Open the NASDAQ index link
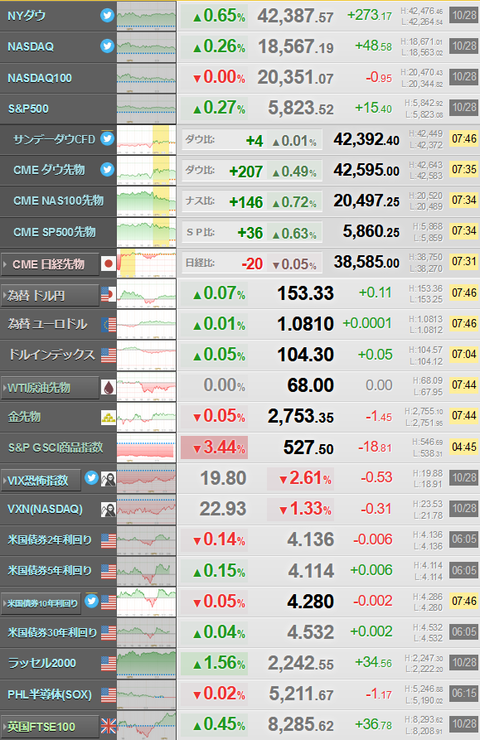The height and width of the screenshot is (740, 480). [x=31, y=47]
